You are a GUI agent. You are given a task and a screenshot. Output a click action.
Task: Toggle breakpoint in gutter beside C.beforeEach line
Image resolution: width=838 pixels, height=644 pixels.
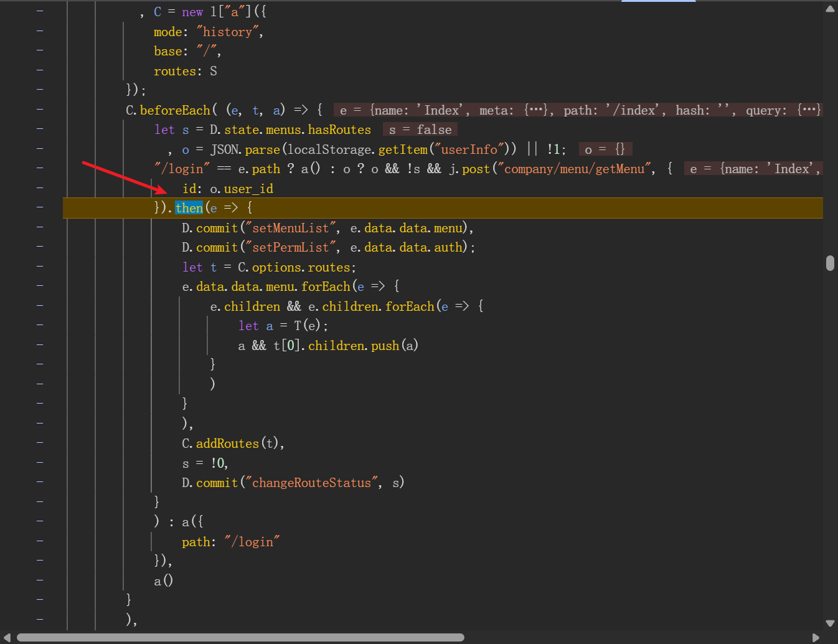(40, 110)
